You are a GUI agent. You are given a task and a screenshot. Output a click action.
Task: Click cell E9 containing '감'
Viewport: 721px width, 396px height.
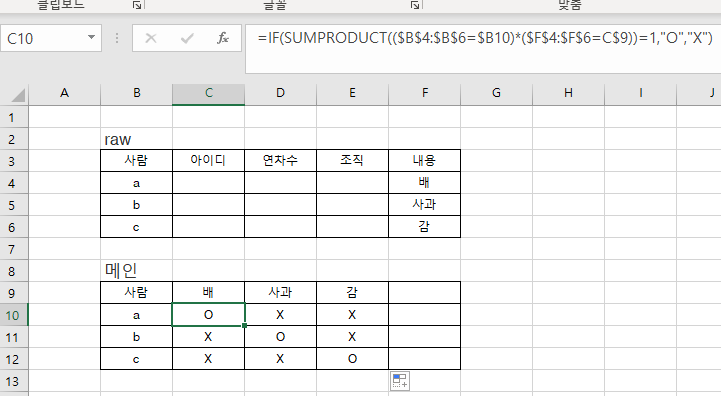click(x=352, y=293)
